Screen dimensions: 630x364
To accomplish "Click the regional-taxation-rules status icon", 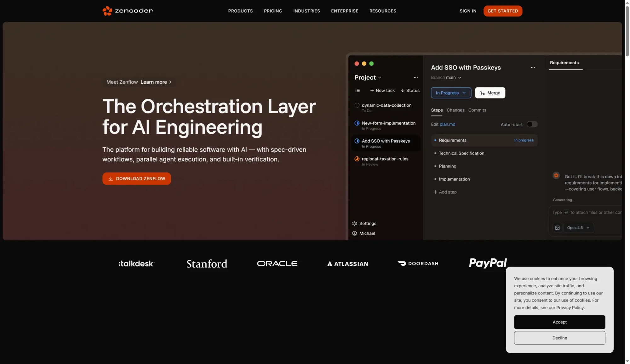I will pos(357,159).
